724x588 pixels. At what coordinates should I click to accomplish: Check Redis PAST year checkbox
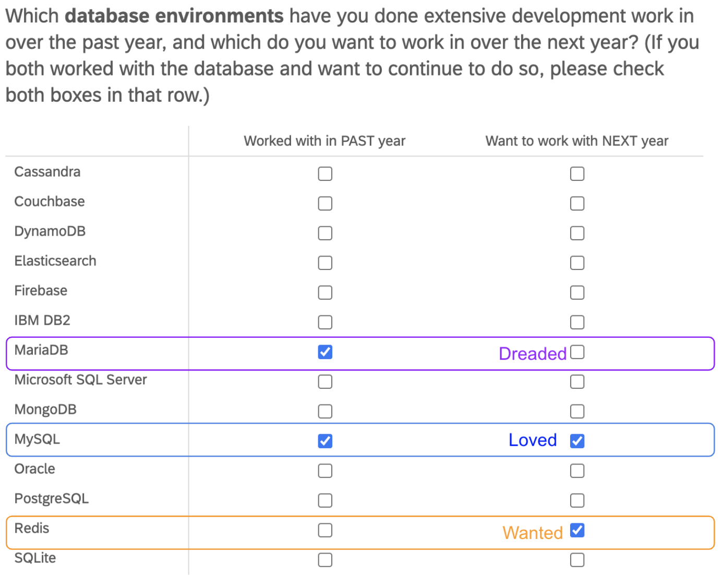click(x=325, y=530)
